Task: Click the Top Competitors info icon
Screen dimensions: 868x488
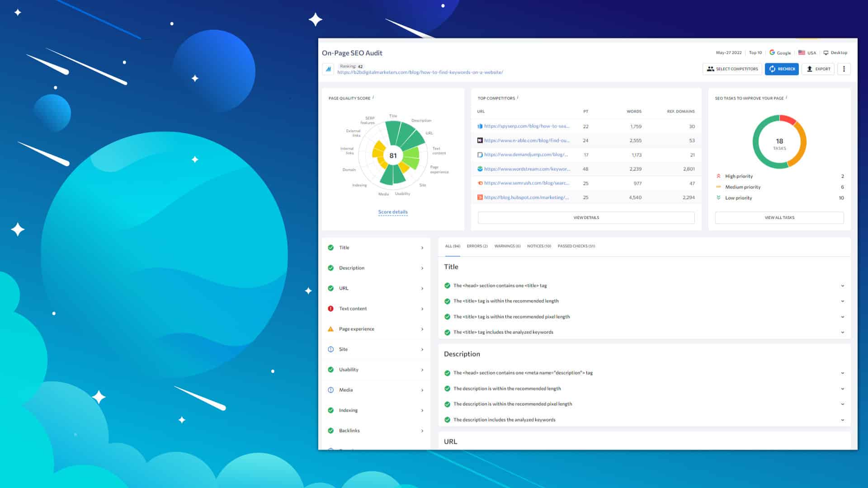Action: tap(518, 98)
